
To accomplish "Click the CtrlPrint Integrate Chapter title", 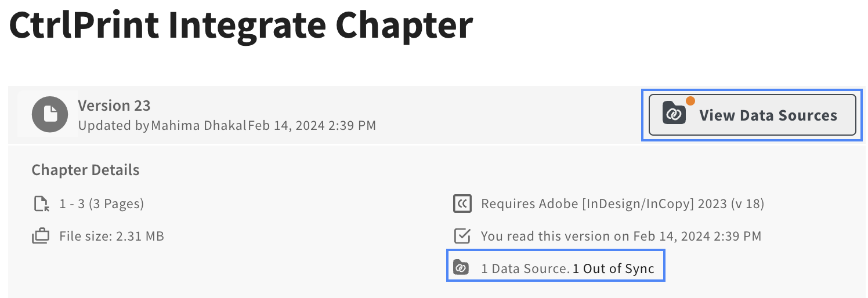I will [x=241, y=26].
